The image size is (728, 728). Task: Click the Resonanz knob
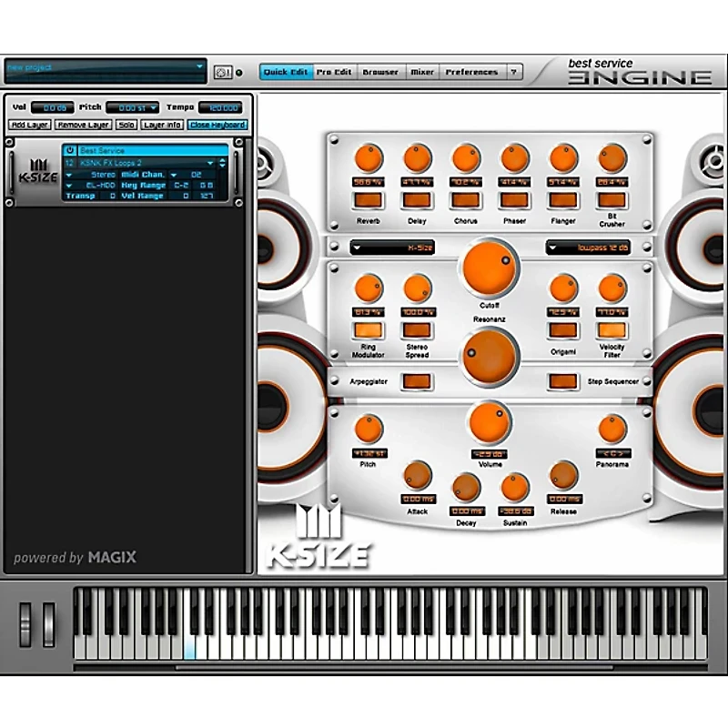tap(490, 354)
